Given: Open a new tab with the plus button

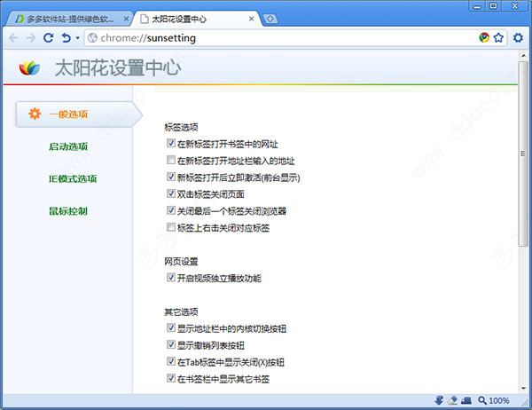Looking at the screenshot, I should [x=270, y=19].
